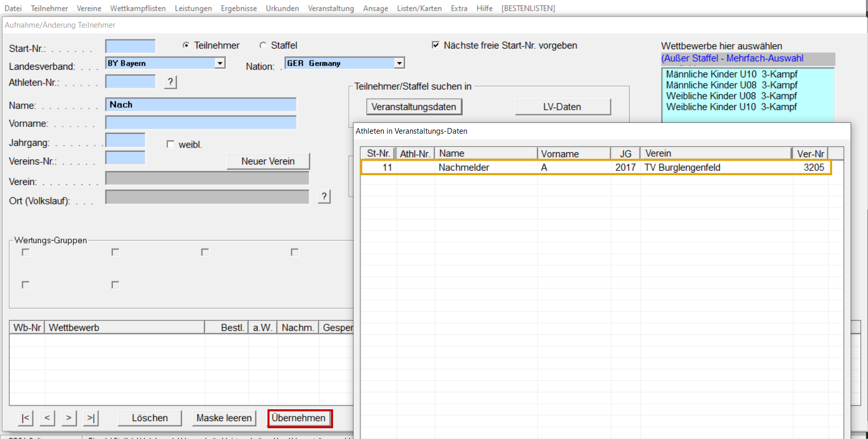Viewport: 868px width, 439px height.
Task: Select the Teilnehmer radio button
Action: (186, 46)
